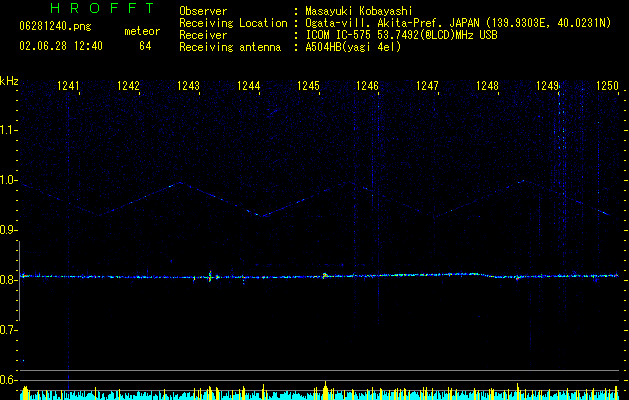629x400 pixels.
Task: Click the 1247 time marker
Action: 427,86
